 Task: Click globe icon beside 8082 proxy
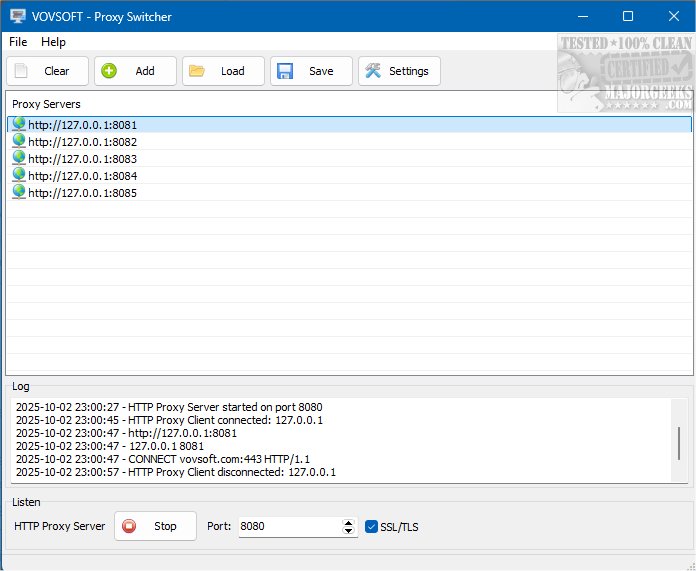[19, 141]
